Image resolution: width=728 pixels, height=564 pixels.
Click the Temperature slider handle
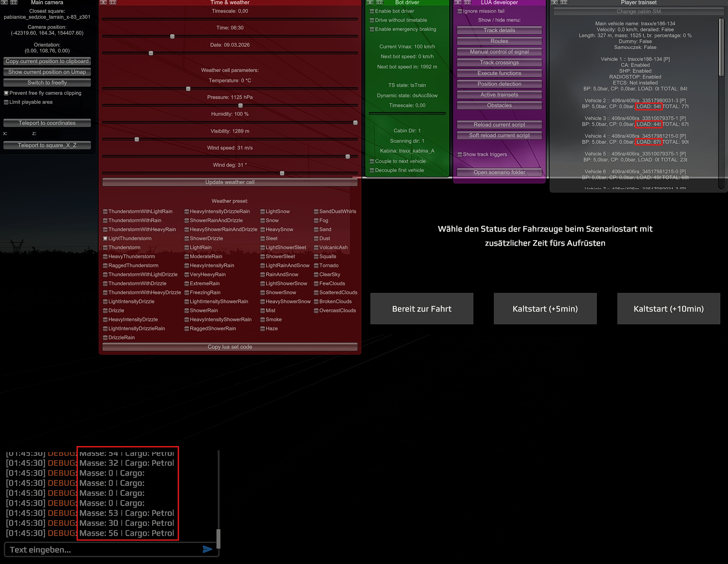tap(188, 89)
